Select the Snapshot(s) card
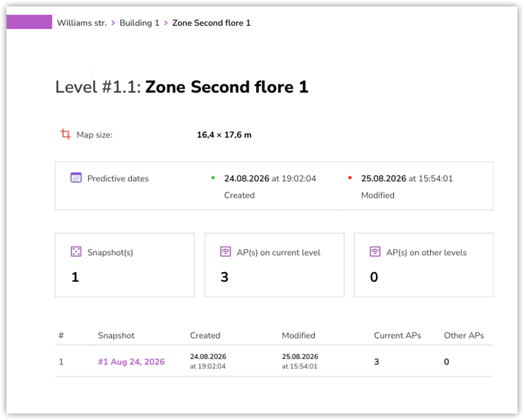 [125, 265]
